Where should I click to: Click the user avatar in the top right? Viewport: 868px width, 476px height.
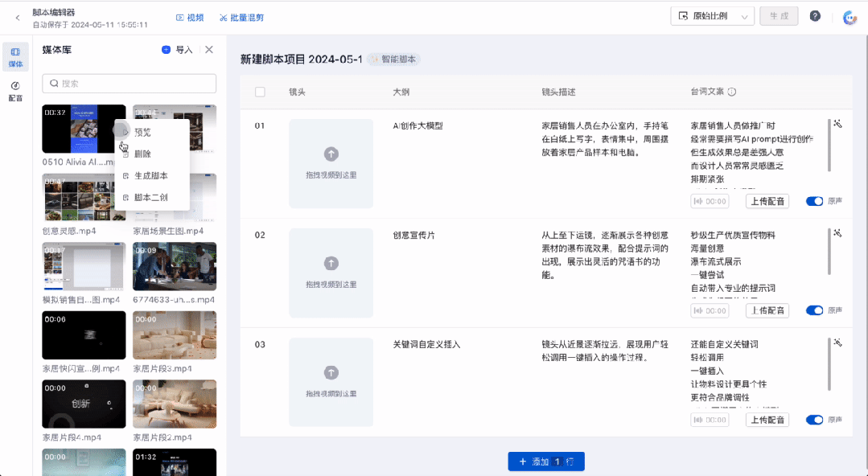pyautogui.click(x=849, y=17)
